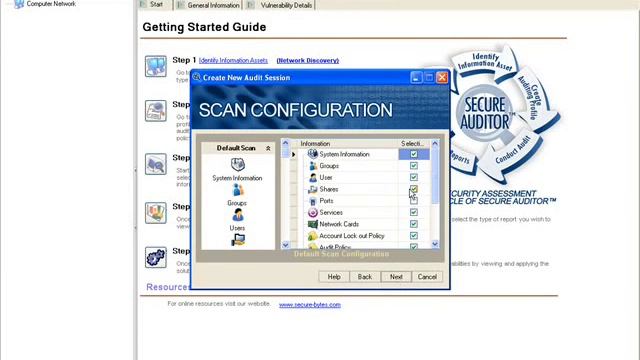This screenshot has width=640, height=360.
Task: Click the Computer Network tree icon
Action: (18, 4)
